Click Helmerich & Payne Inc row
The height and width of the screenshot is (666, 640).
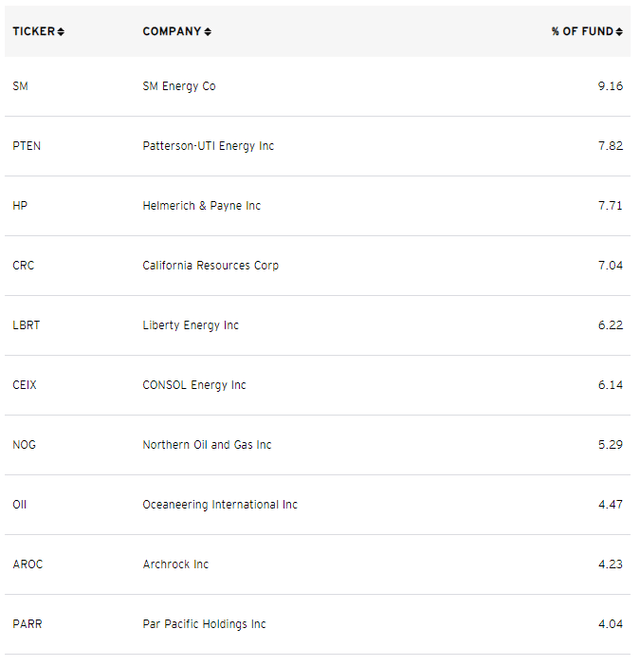click(x=201, y=206)
